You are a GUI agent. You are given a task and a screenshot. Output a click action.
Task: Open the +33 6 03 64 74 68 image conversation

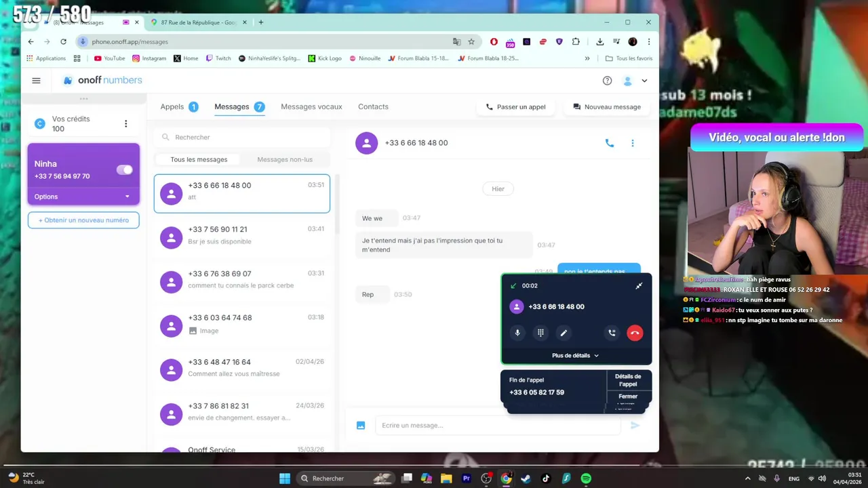pos(242,326)
